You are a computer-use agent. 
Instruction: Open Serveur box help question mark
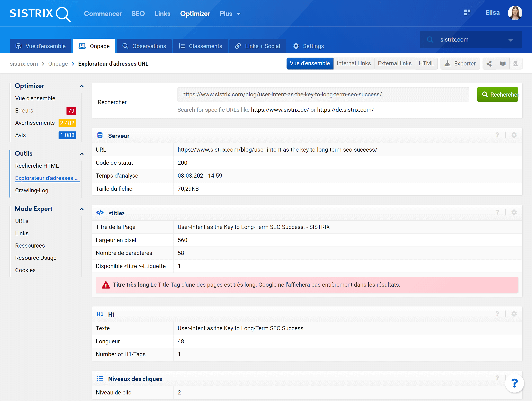click(x=497, y=135)
